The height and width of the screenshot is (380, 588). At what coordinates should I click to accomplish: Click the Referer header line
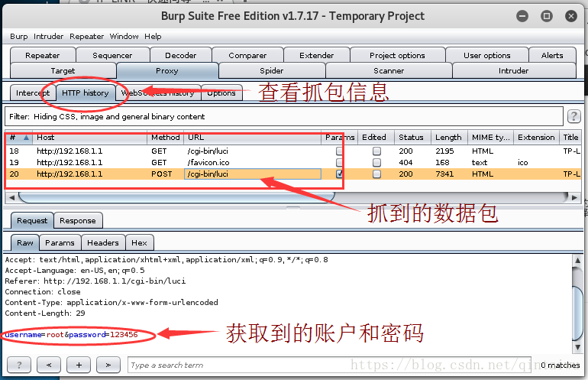click(x=95, y=281)
